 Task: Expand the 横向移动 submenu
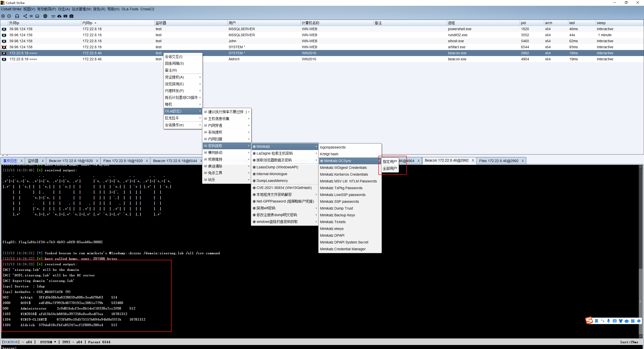227,153
